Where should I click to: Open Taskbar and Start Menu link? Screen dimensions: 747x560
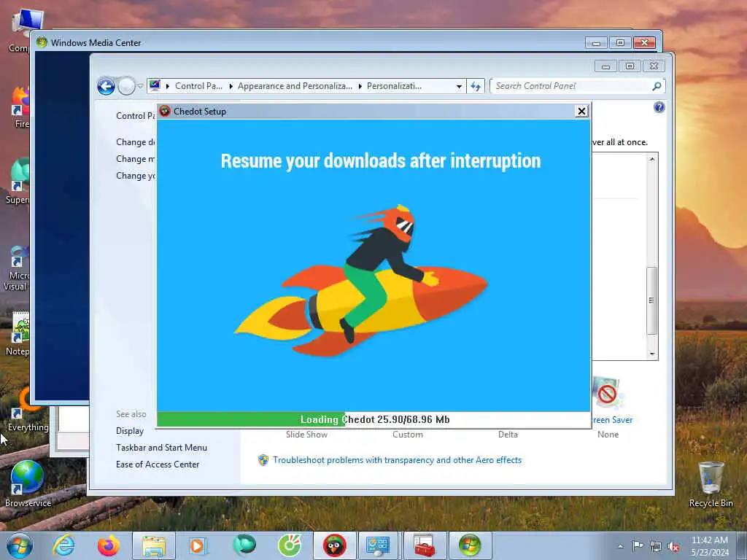[161, 448]
